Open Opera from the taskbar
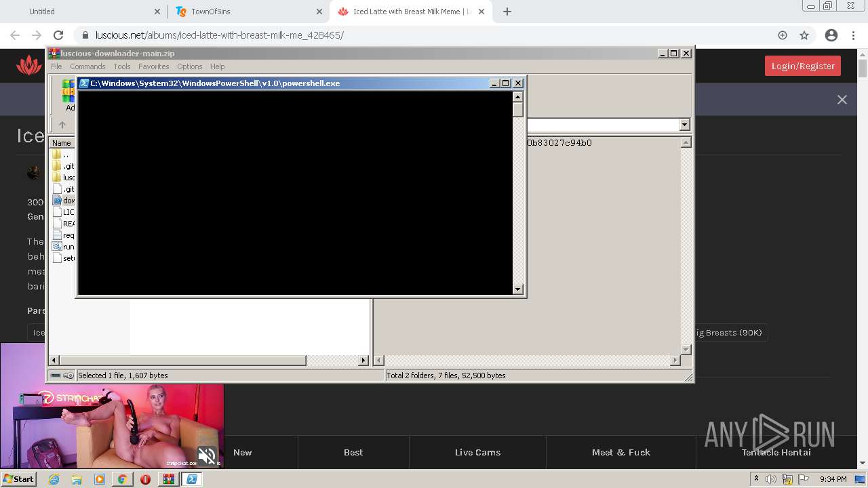The image size is (868, 488). [x=145, y=479]
